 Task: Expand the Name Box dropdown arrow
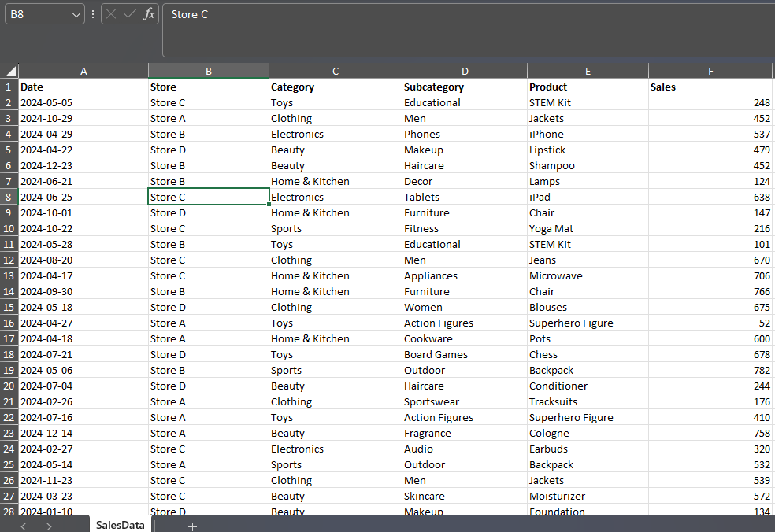click(76, 14)
